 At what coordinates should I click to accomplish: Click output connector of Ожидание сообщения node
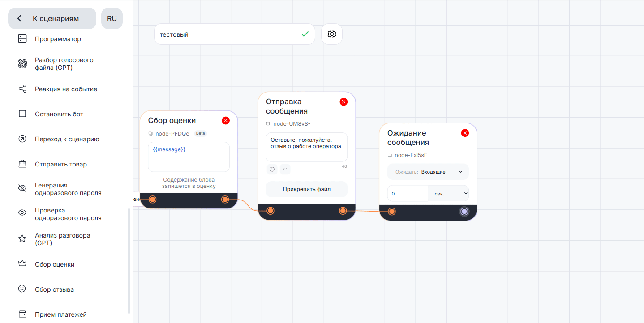(464, 211)
